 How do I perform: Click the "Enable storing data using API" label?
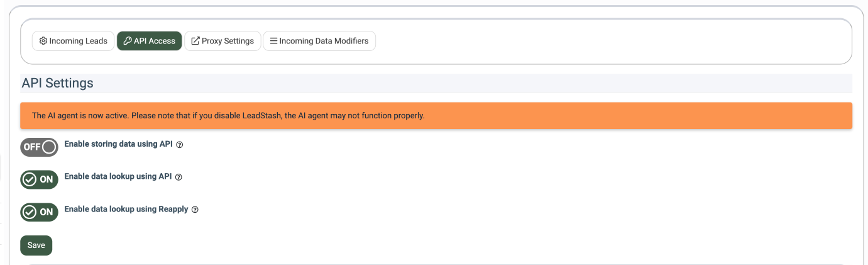[x=118, y=144]
